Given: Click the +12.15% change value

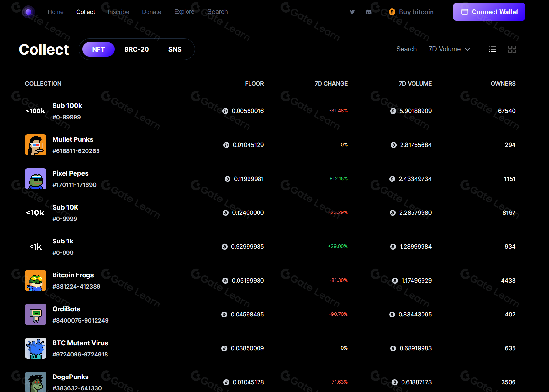Looking at the screenshot, I should 339,179.
